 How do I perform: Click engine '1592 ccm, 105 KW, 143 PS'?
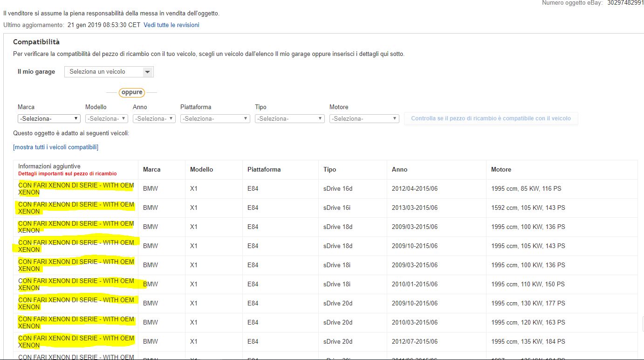point(528,208)
